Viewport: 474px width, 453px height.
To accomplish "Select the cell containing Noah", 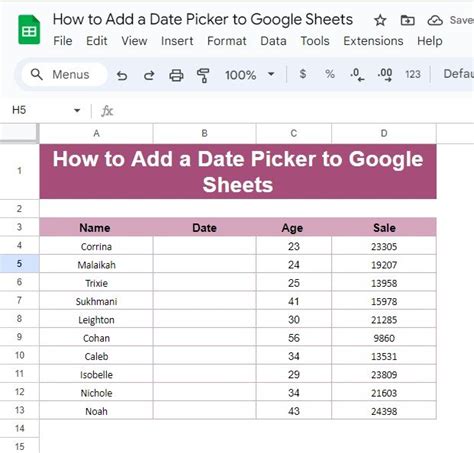I will [96, 411].
